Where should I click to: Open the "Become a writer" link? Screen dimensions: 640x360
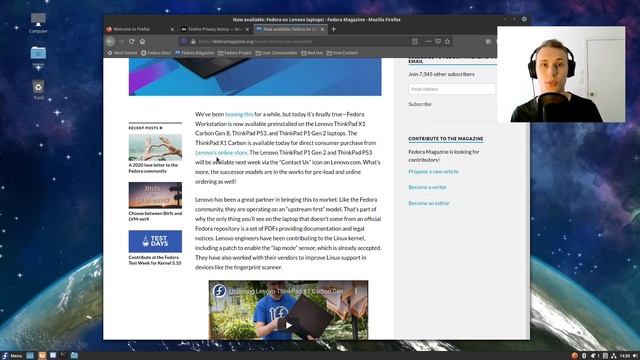(427, 187)
